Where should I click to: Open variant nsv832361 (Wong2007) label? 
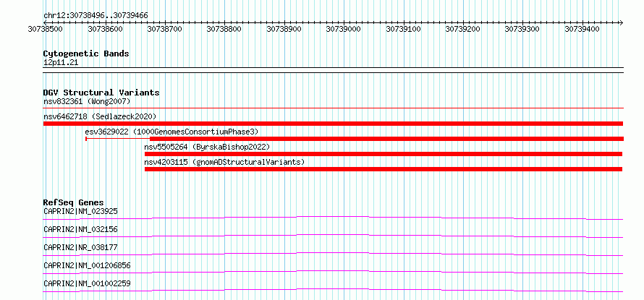pyautogui.click(x=87, y=101)
